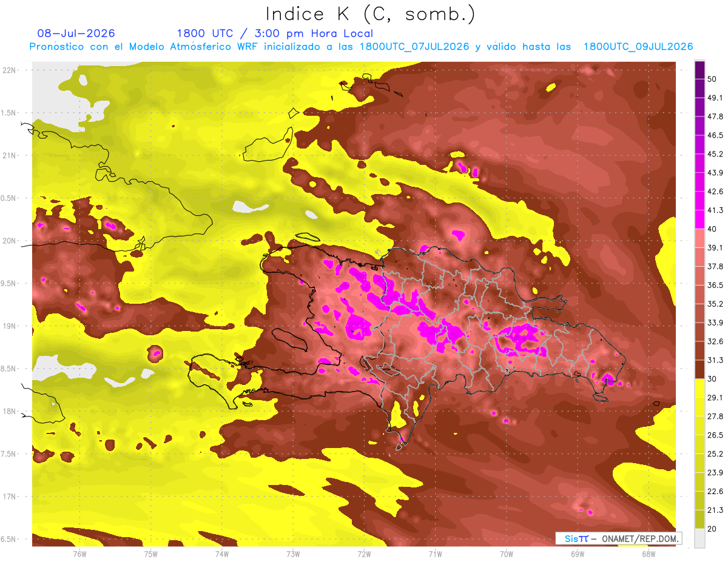Click the '21.3' value on color scale
The image size is (728, 562).
tap(715, 510)
